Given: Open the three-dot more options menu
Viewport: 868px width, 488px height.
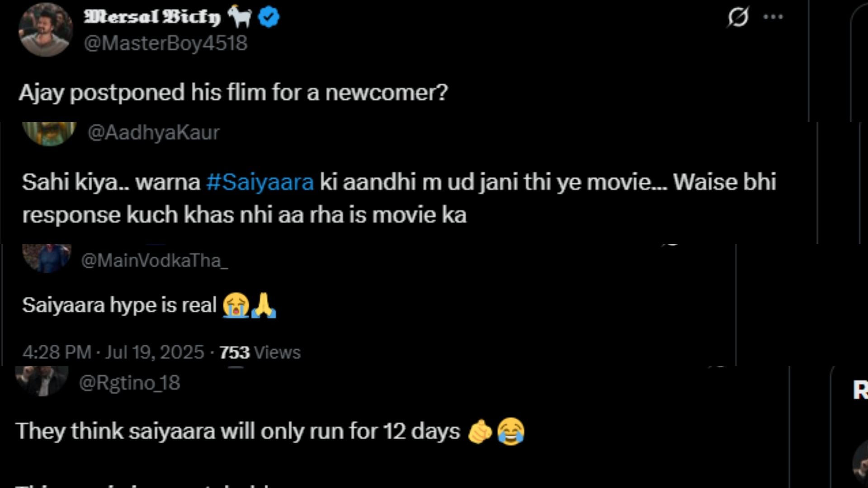Looking at the screenshot, I should 773,17.
